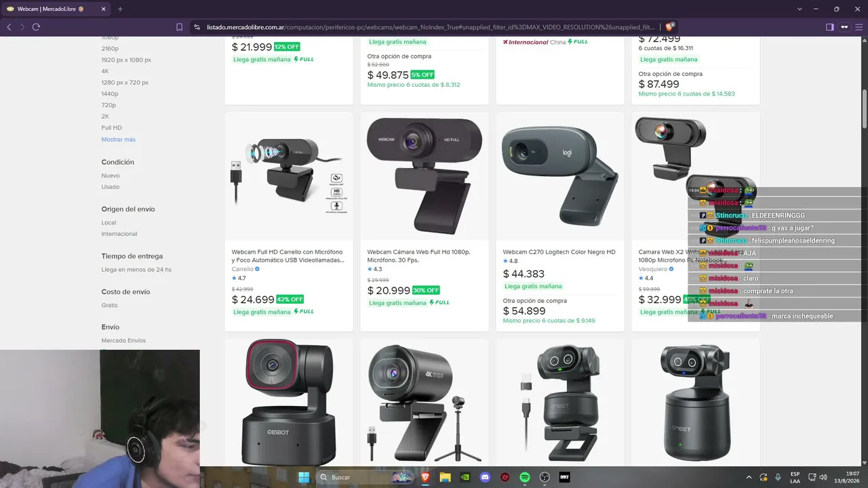This screenshot has width=868, height=488.
Task: Click the $ 24.699 Carrello price
Action: click(x=253, y=300)
